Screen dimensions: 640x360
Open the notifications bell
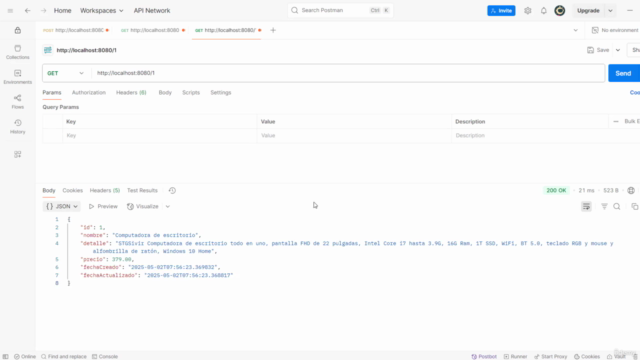[x=544, y=11]
